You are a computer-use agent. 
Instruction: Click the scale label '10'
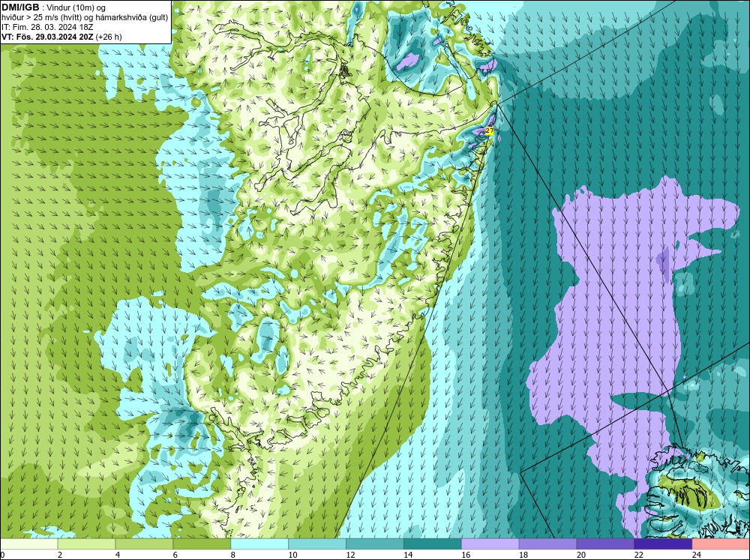[292, 555]
